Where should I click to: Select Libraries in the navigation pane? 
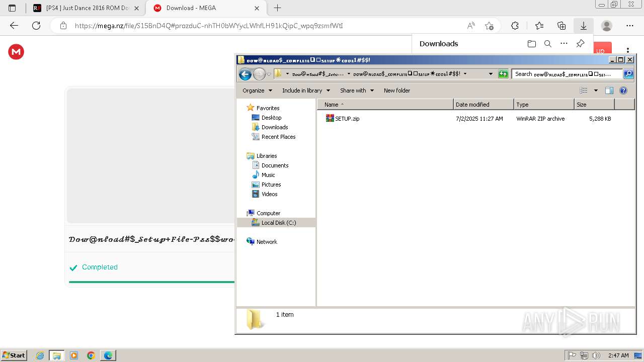coord(267,156)
